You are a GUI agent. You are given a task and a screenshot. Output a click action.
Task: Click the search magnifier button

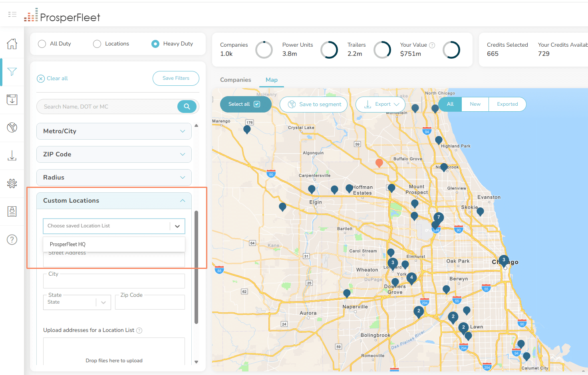point(187,107)
